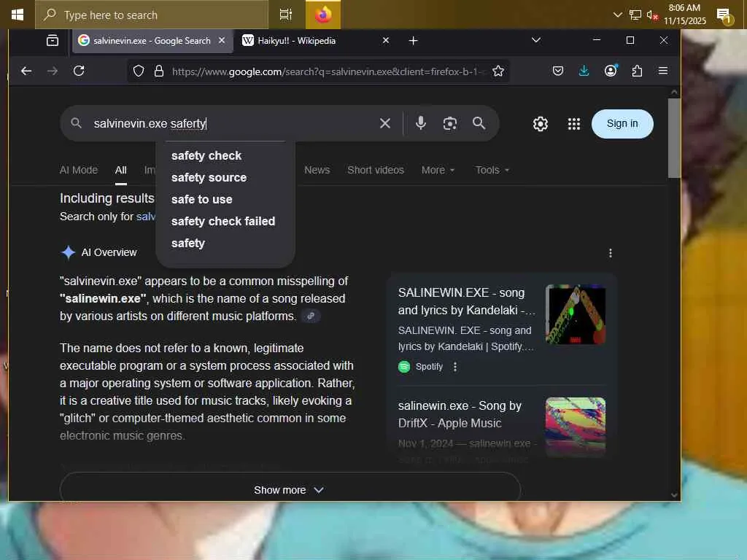Open the Firefox downloads panel
The width and height of the screenshot is (747, 560).
pyautogui.click(x=584, y=71)
